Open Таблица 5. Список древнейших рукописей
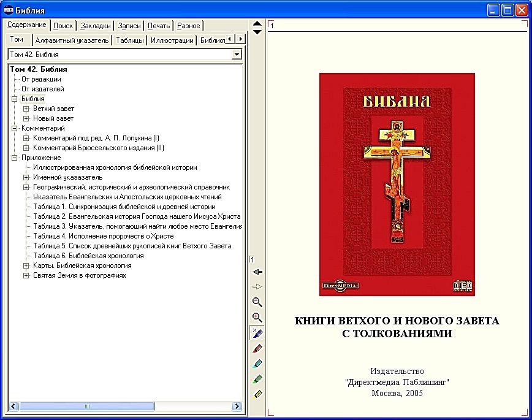 click(132, 246)
